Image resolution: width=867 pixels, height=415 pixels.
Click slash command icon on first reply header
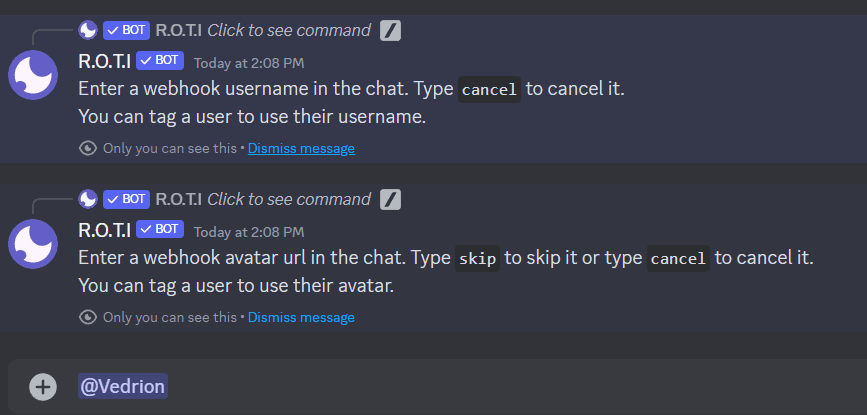(x=390, y=30)
